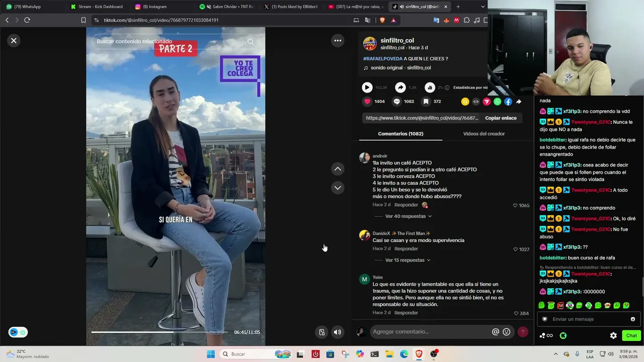Go to previous video with up chevron
This screenshot has height=362, width=644.
(x=338, y=169)
